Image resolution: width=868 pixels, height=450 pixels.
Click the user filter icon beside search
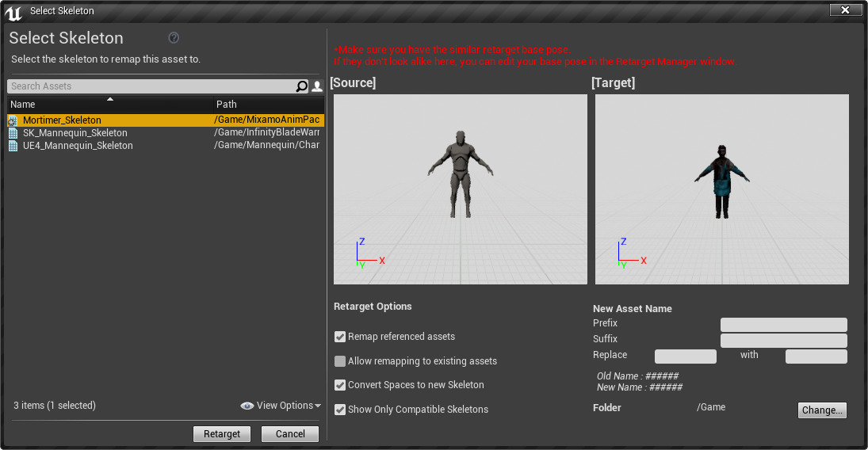coord(317,86)
